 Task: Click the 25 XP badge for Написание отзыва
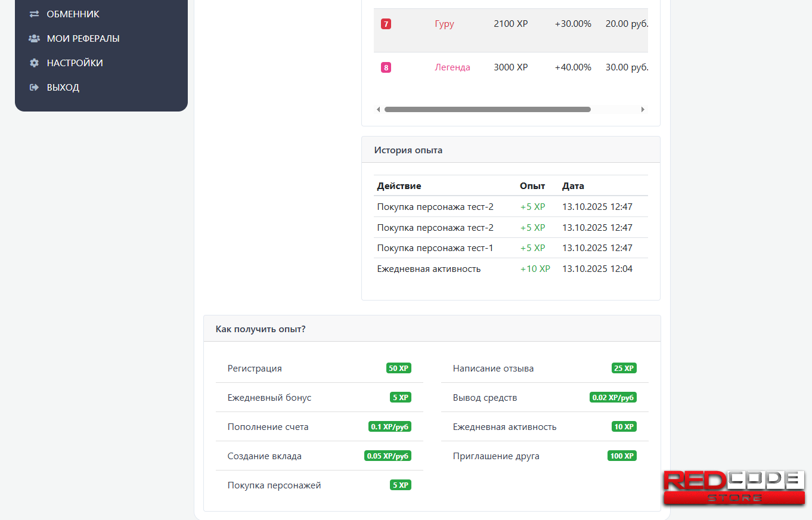tap(624, 368)
